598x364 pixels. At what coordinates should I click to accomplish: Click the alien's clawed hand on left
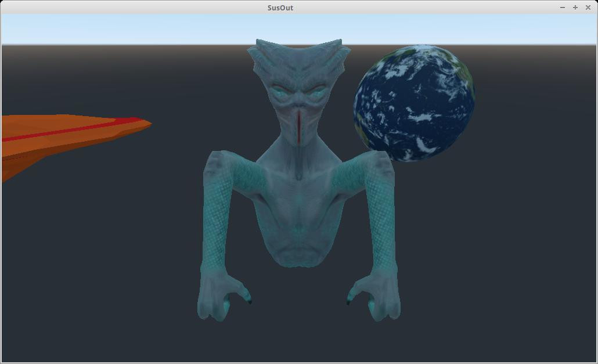222,294
